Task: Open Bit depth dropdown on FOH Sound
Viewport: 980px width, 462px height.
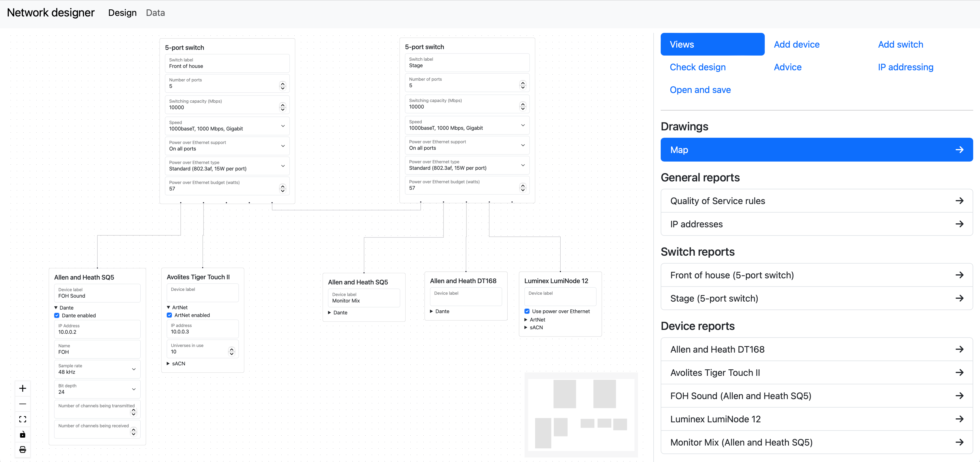Action: (x=97, y=389)
